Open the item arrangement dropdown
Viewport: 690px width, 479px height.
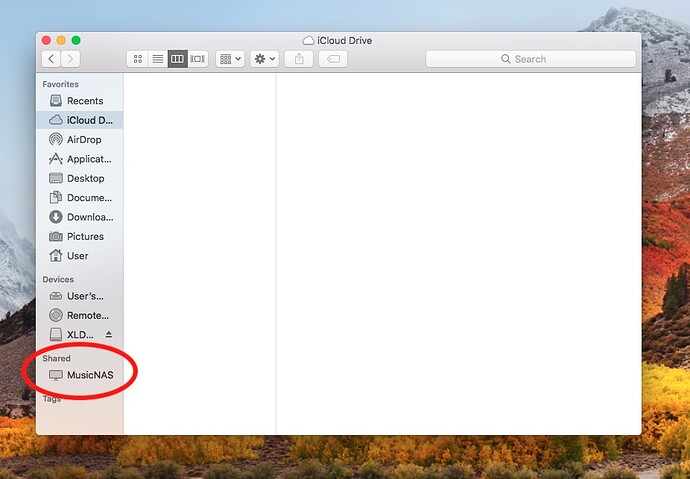click(230, 59)
